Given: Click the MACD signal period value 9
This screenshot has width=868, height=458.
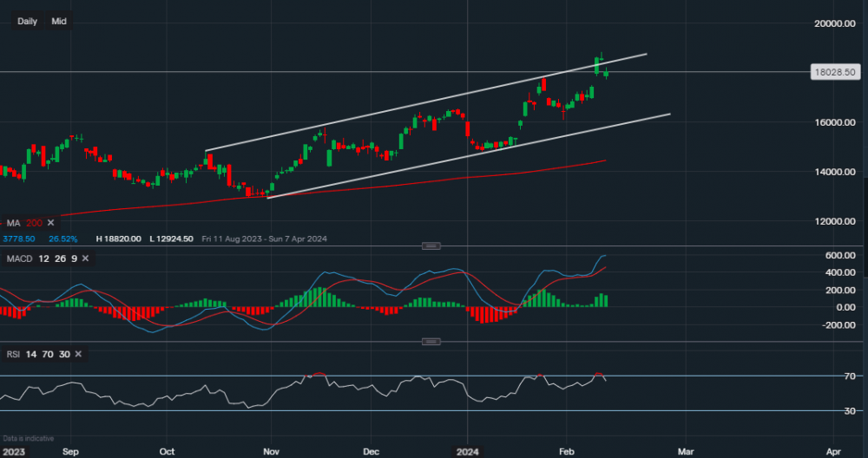Looking at the screenshot, I should 73,258.
